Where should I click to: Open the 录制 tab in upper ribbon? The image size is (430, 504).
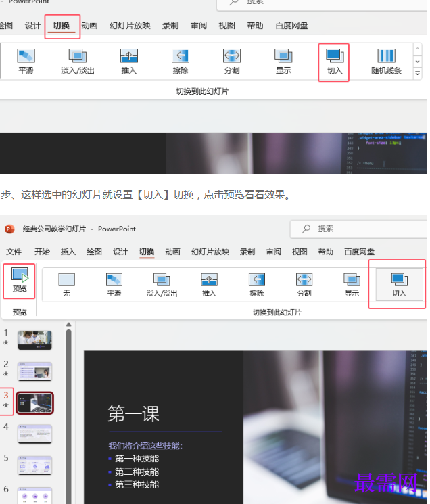pos(170,26)
